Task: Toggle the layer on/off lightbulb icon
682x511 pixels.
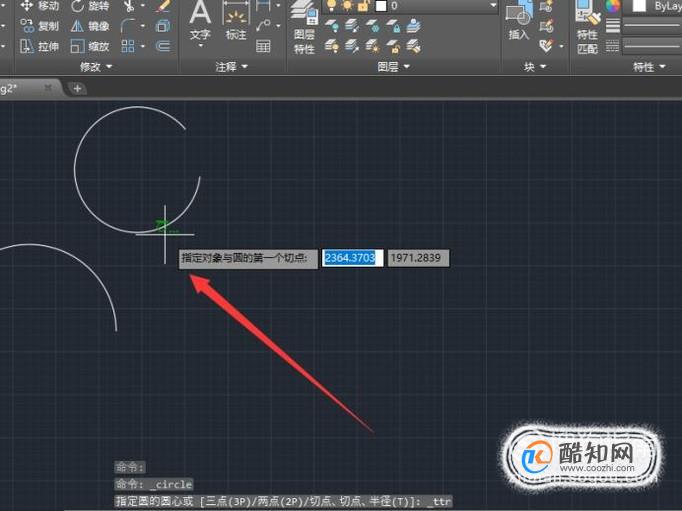Action: click(332, 6)
